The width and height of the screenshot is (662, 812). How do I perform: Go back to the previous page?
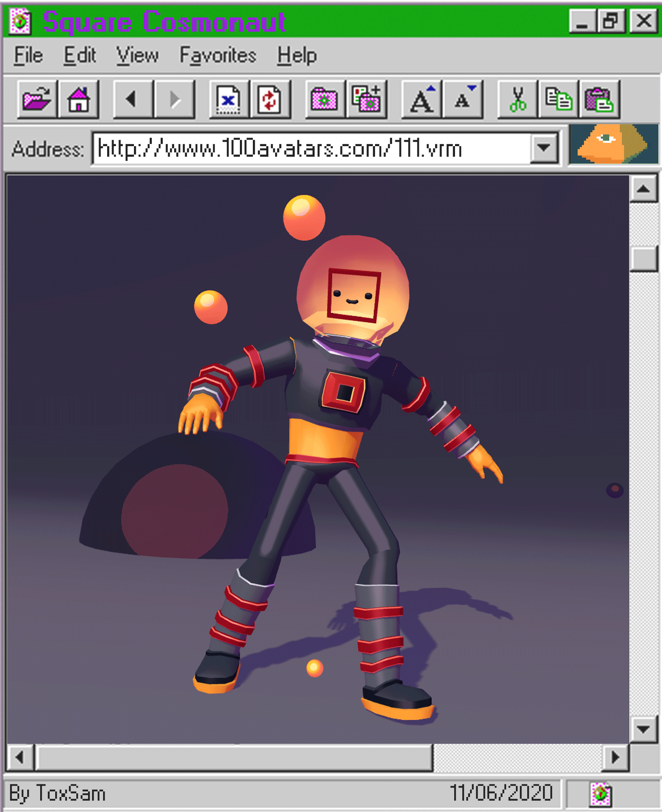[132, 99]
